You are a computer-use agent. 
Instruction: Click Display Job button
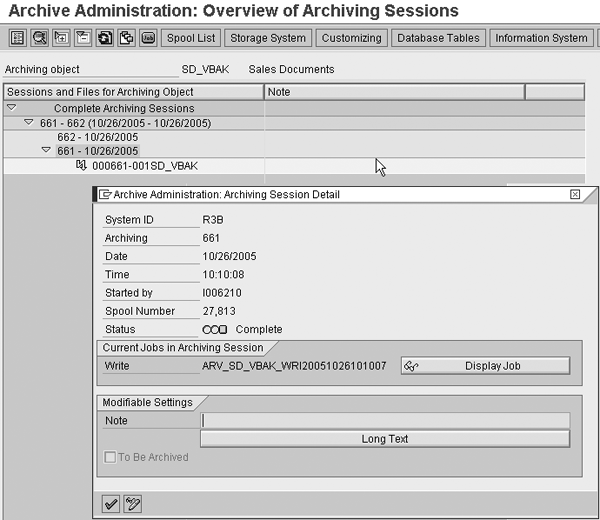[x=485, y=366]
